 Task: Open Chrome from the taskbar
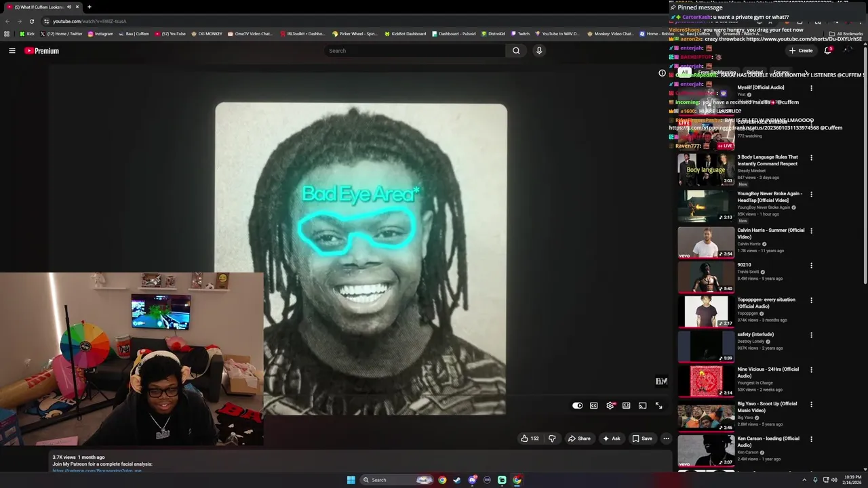[442, 480]
